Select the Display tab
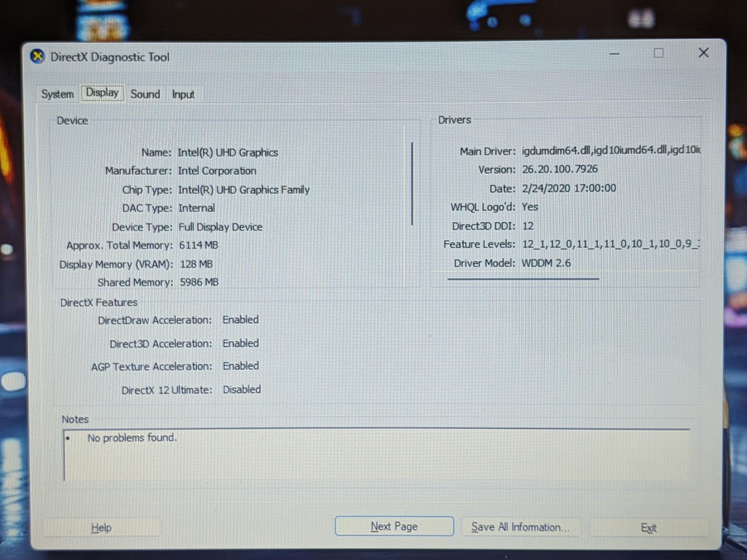747x560 pixels. point(102,93)
